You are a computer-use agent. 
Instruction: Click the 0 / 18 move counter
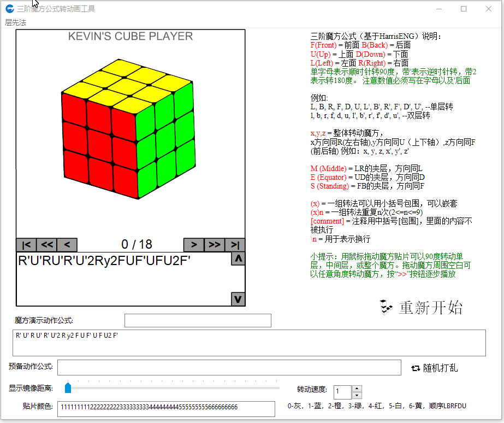(137, 244)
